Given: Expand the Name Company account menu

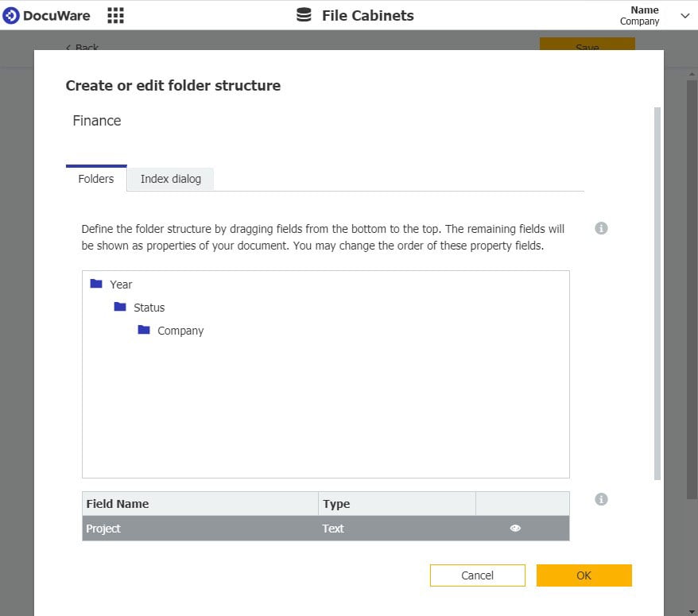Looking at the screenshot, I should [684, 15].
